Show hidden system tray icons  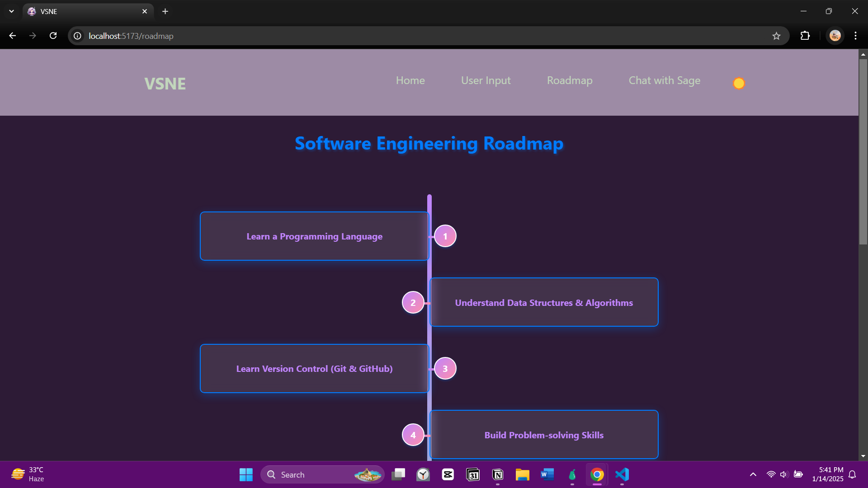pyautogui.click(x=753, y=474)
